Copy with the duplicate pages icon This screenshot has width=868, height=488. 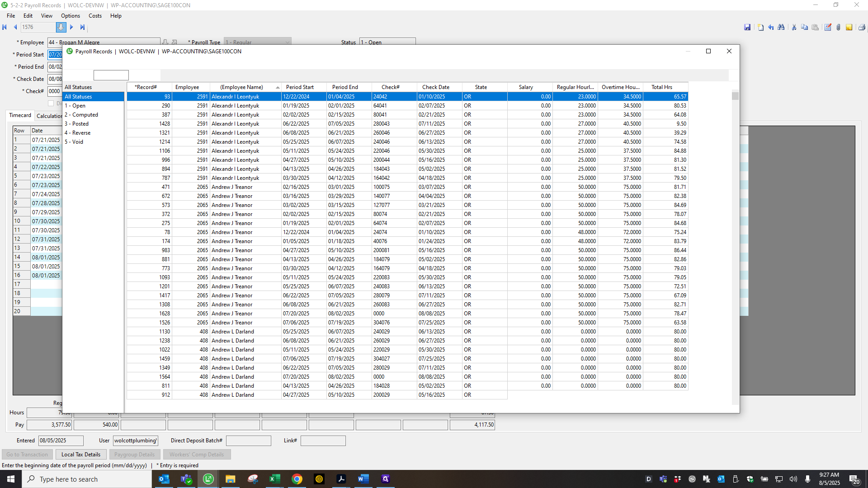pyautogui.click(x=804, y=27)
